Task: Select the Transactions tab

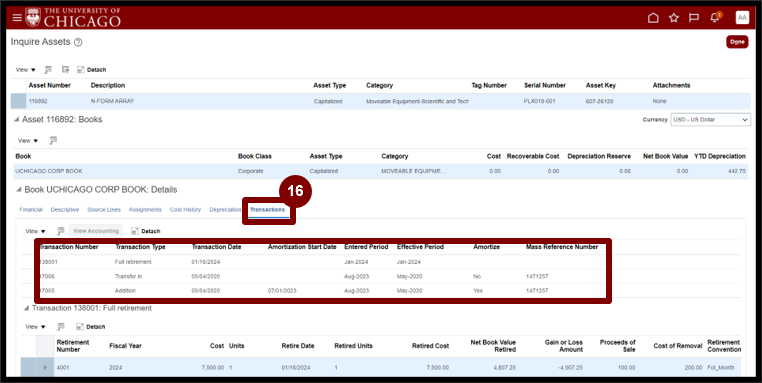Action: coord(267,209)
